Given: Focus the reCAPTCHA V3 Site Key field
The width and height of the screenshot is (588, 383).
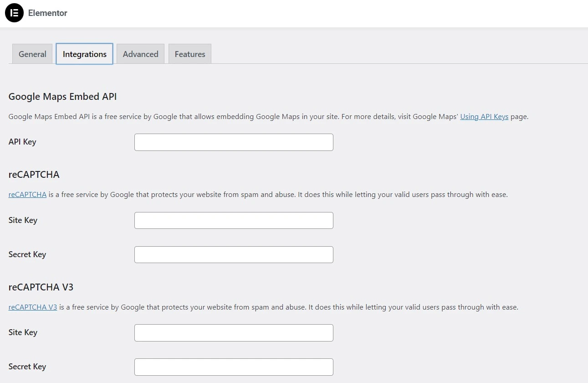Looking at the screenshot, I should pyautogui.click(x=234, y=333).
